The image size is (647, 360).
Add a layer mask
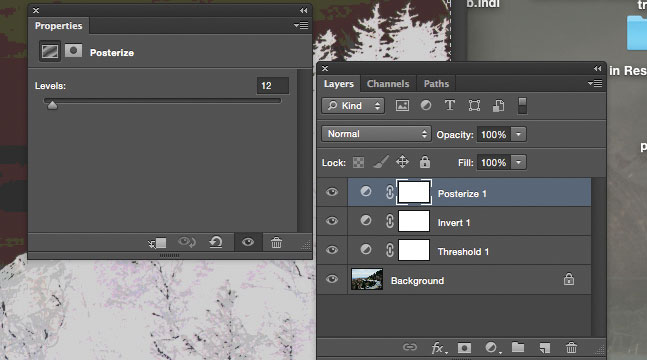[x=464, y=348]
